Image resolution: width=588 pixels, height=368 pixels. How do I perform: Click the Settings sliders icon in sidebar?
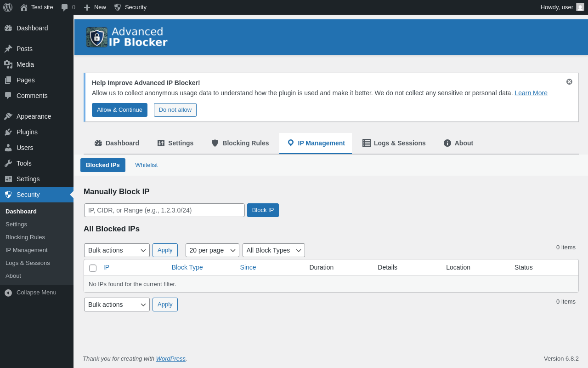point(8,179)
